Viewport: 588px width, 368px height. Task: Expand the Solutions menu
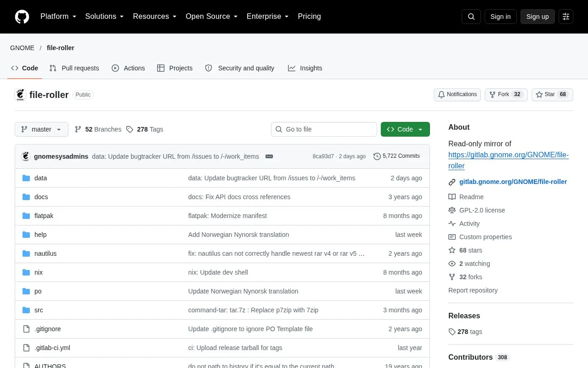pos(105,17)
